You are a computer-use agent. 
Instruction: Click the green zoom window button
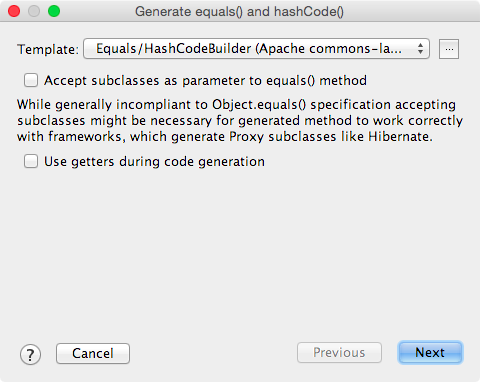54,11
